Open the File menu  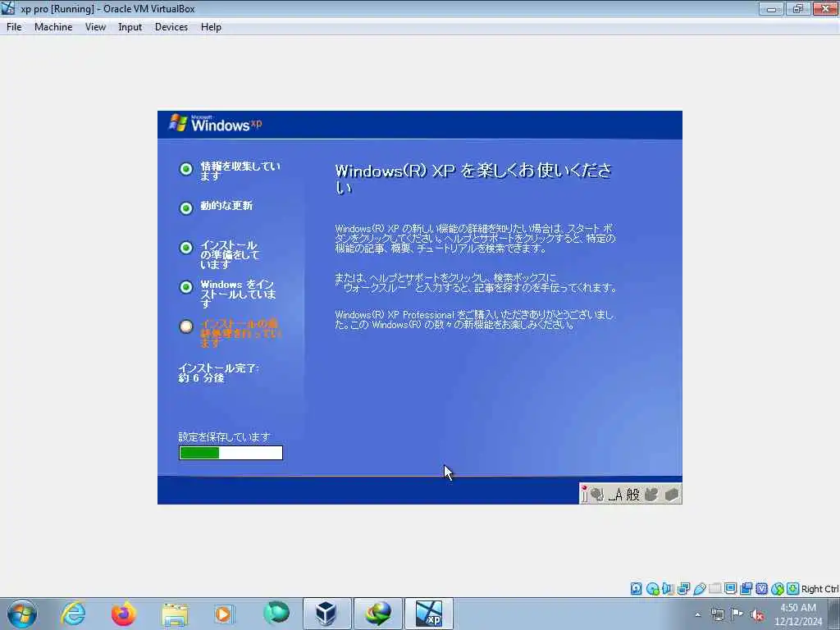pos(14,27)
